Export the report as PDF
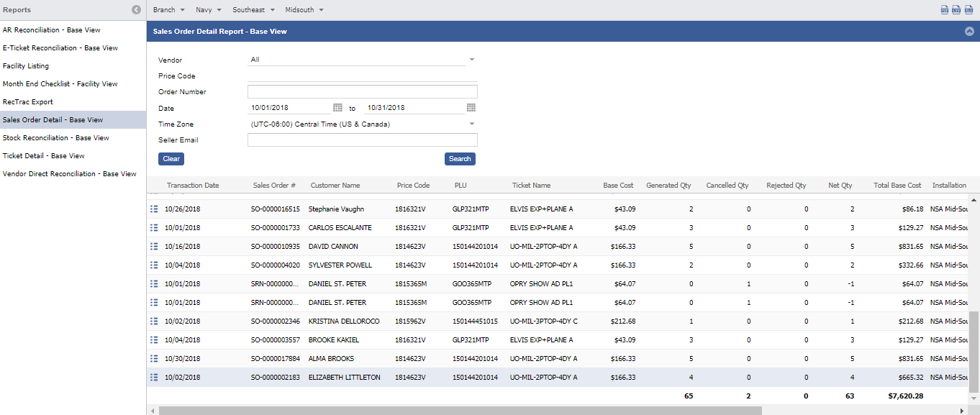The image size is (980, 415). tap(945, 10)
